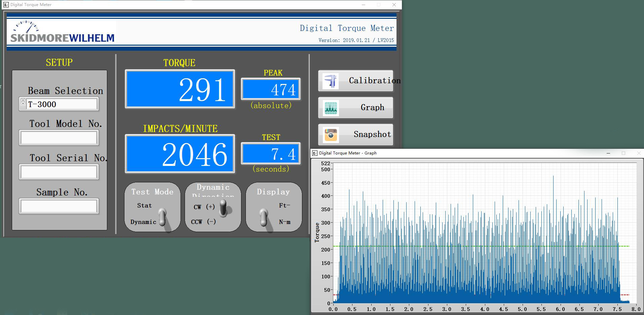Image resolution: width=644 pixels, height=315 pixels.
Task: Focus the Tool Serial No. input field
Action: pyautogui.click(x=59, y=172)
